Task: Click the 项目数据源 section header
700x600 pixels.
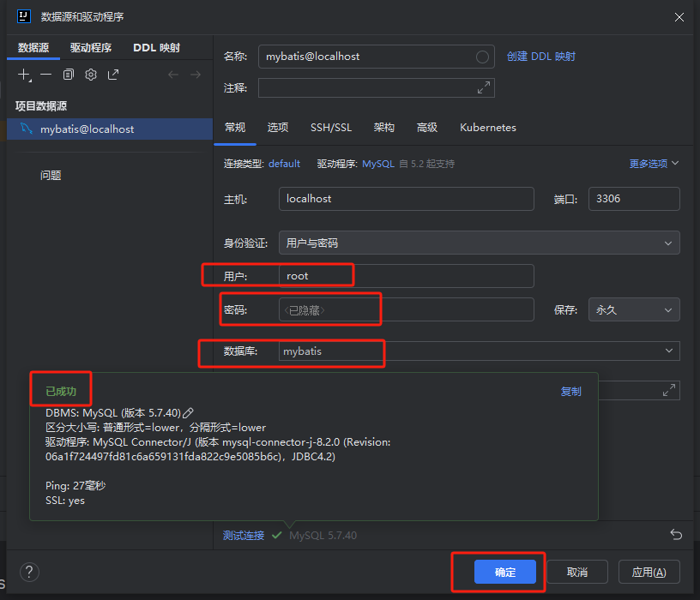Action: pos(41,105)
